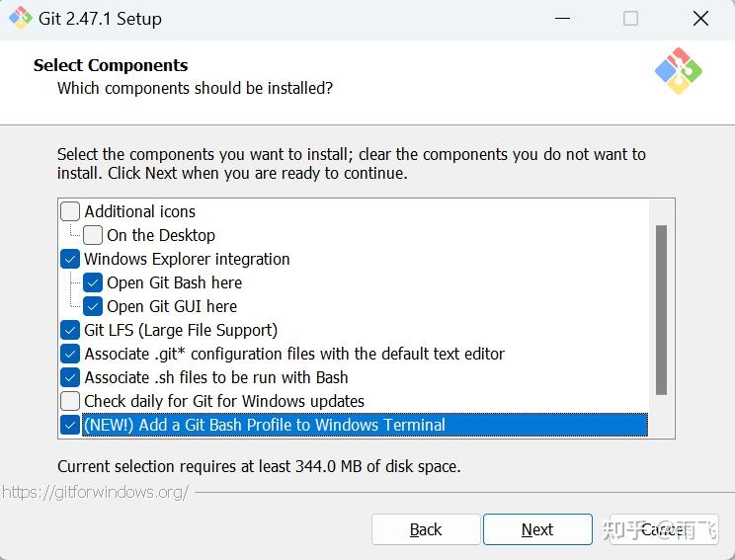Click the Git logo in the title bar
Screen dimensions: 735x560
point(21,19)
